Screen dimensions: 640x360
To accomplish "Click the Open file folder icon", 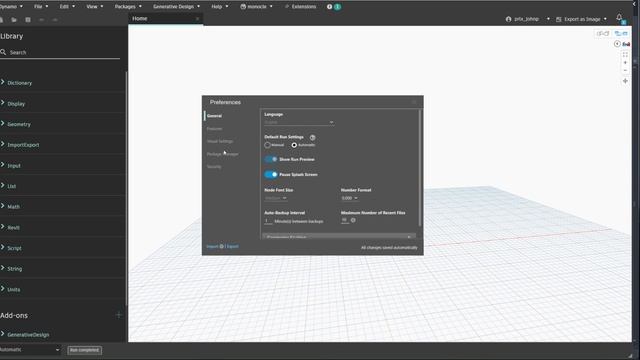I will [14, 20].
